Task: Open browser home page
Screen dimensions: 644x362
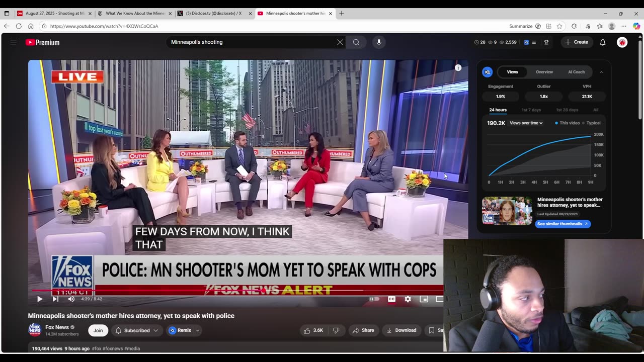Action: [x=31, y=26]
